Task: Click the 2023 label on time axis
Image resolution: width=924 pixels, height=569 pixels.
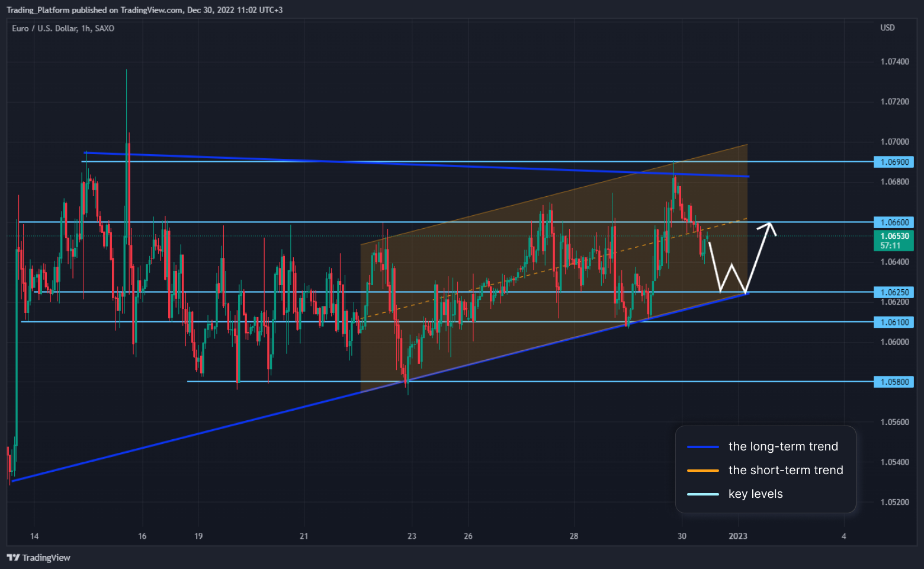Action: click(738, 536)
